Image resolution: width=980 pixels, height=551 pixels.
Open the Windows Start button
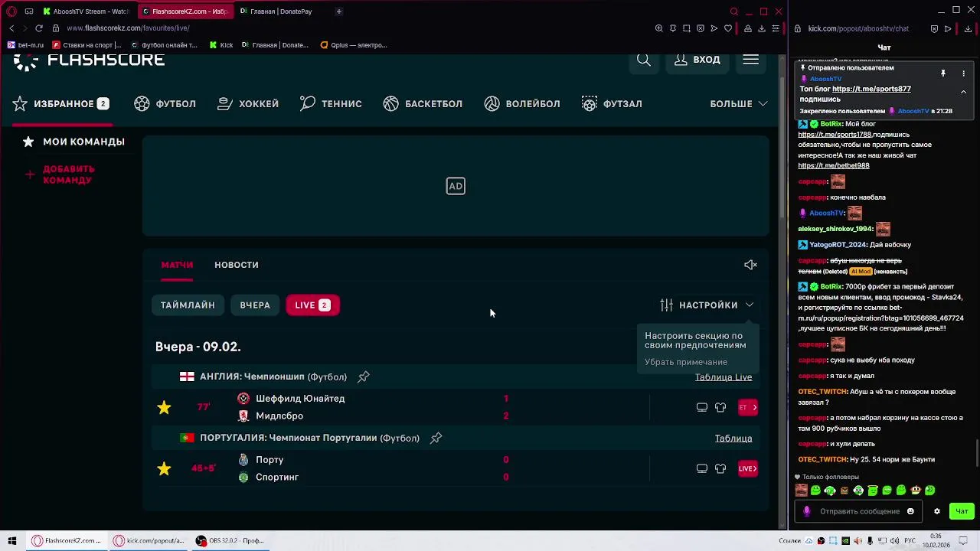click(11, 540)
